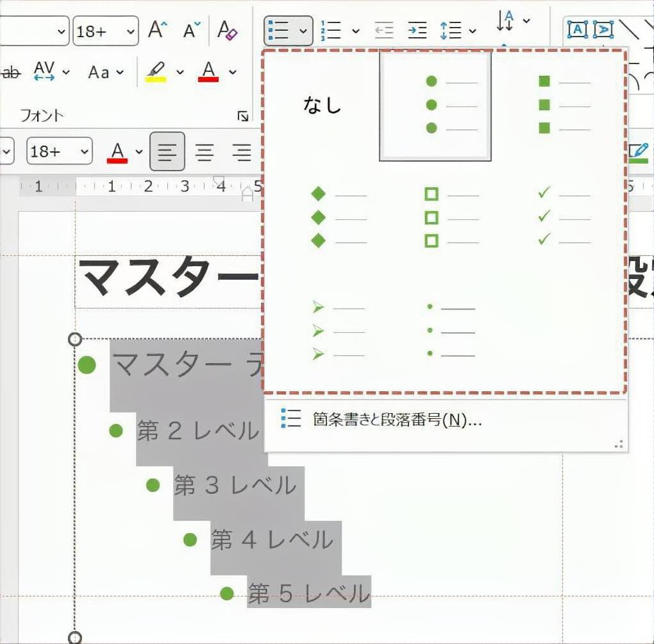Click the decrease indent level icon
Viewport: 654px width, 644px height.
pos(383,30)
